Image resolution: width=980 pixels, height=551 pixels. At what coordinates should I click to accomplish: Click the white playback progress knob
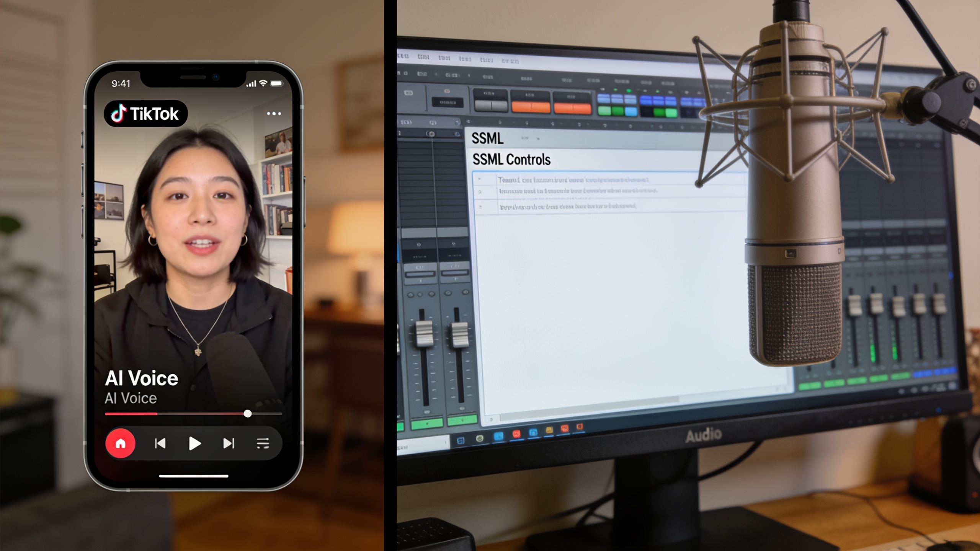pos(248,414)
